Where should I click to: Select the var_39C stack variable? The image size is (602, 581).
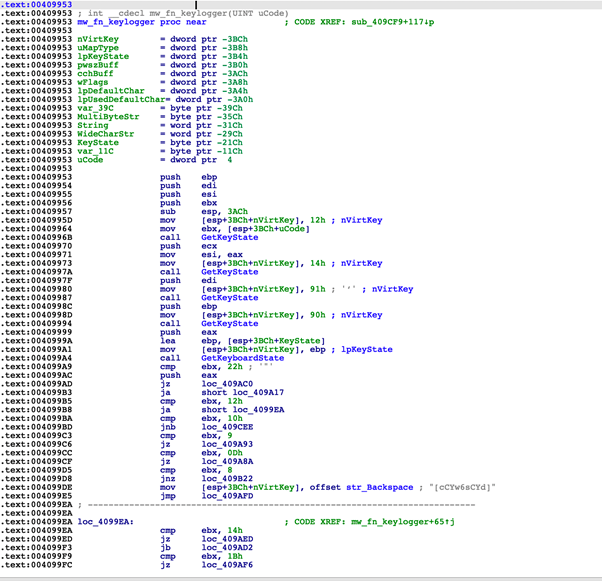(x=95, y=108)
